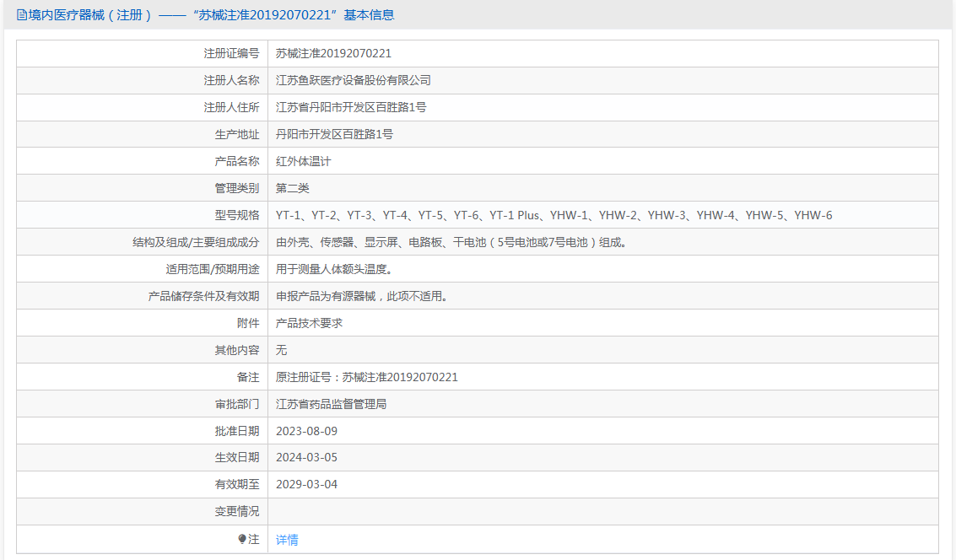
Task: Select management class value 第二类
Action: 293,188
